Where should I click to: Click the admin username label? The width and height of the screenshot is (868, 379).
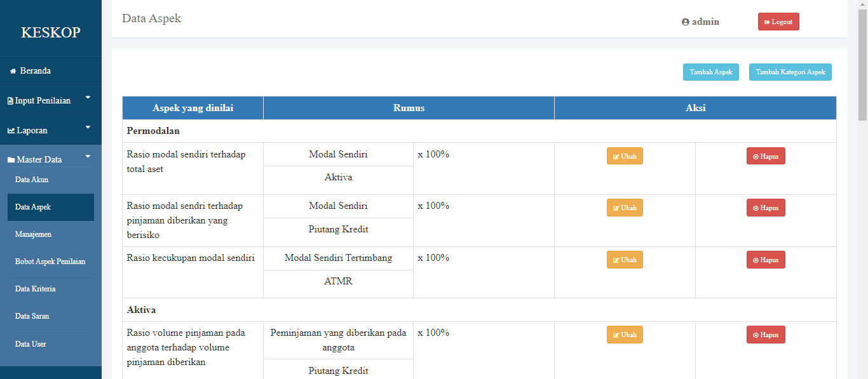click(705, 22)
